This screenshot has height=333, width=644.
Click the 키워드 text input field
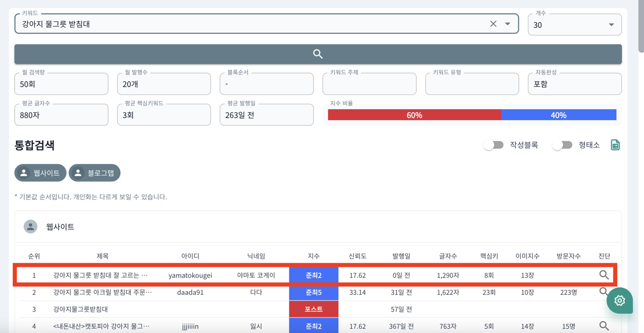pos(252,24)
